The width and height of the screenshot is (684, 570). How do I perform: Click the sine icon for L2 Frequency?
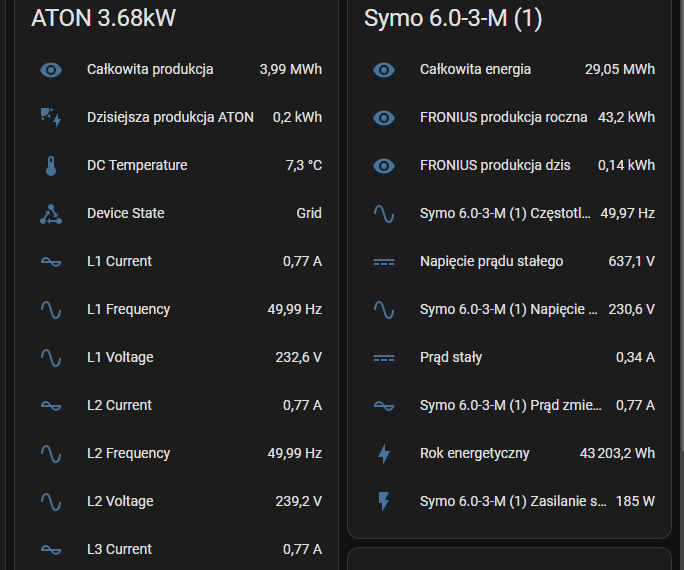coord(51,454)
